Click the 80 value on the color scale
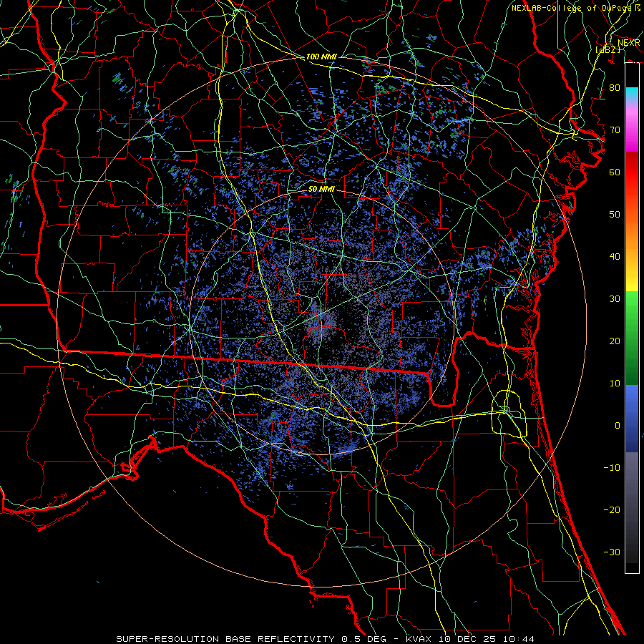The height and width of the screenshot is (644, 644). click(615, 88)
